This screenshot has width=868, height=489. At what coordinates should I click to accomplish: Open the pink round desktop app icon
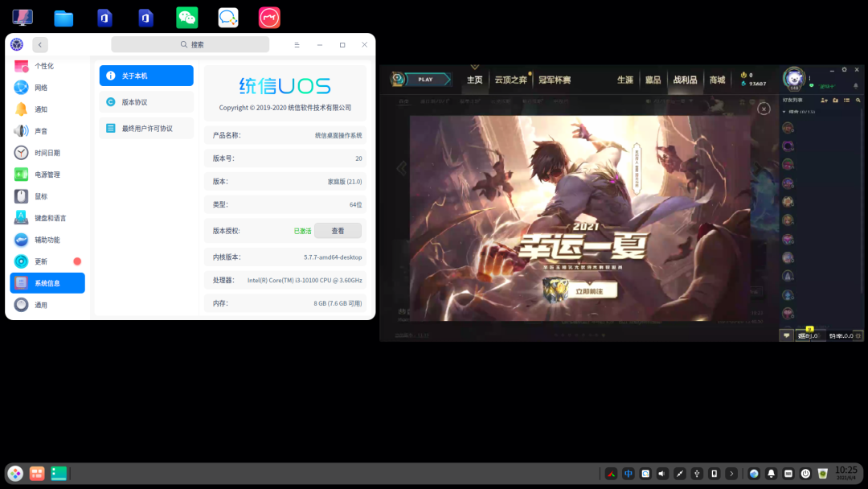point(269,18)
